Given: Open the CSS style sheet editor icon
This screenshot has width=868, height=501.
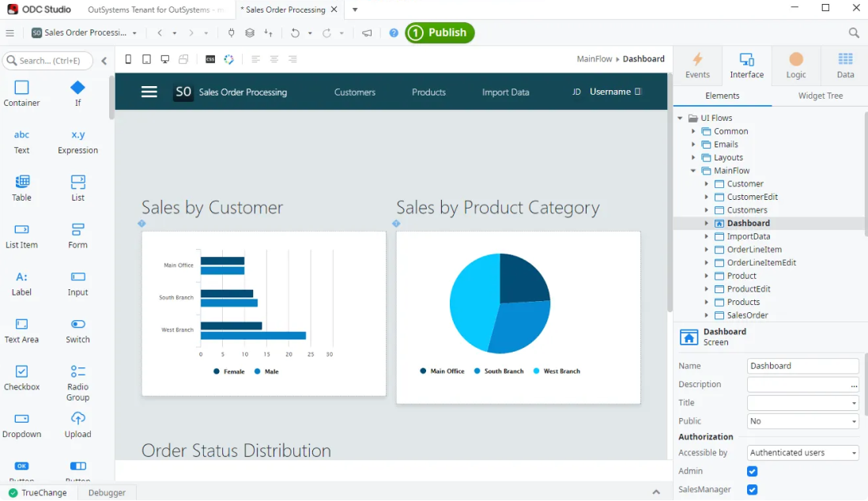Looking at the screenshot, I should (x=210, y=59).
